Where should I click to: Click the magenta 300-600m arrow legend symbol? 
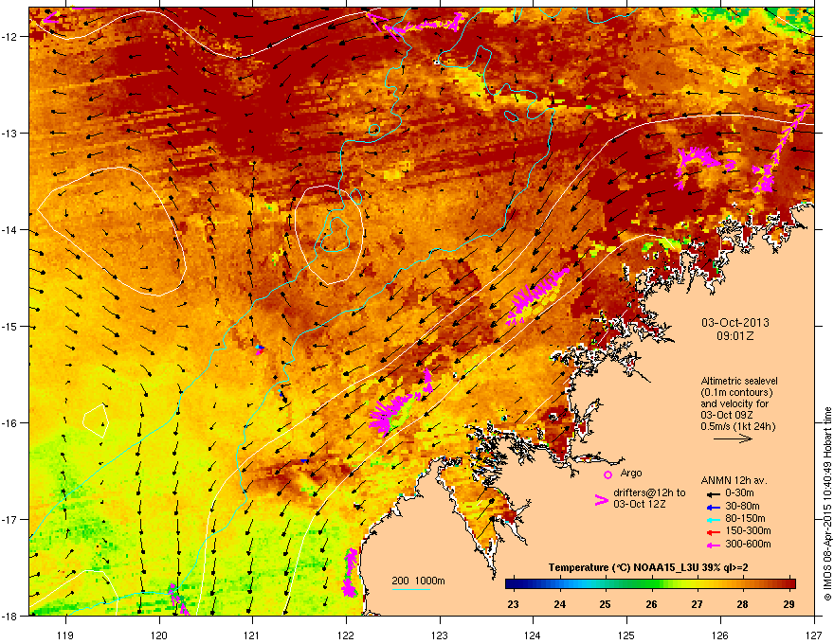(713, 546)
